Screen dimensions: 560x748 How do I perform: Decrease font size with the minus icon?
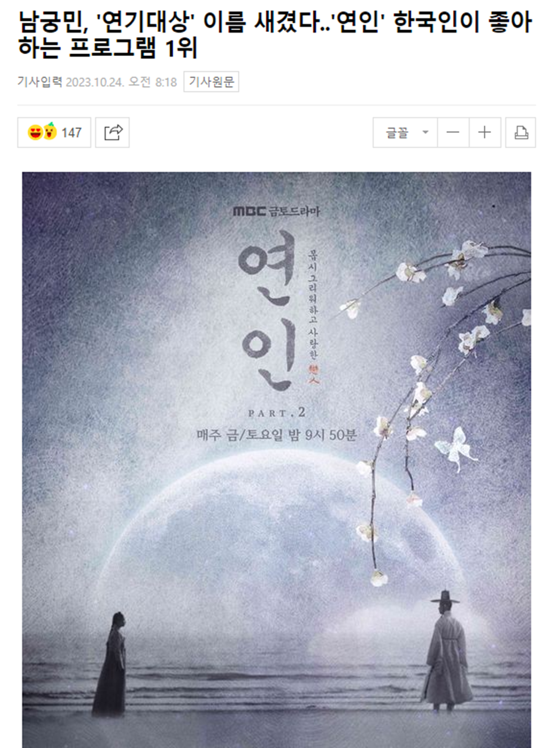[x=453, y=132]
